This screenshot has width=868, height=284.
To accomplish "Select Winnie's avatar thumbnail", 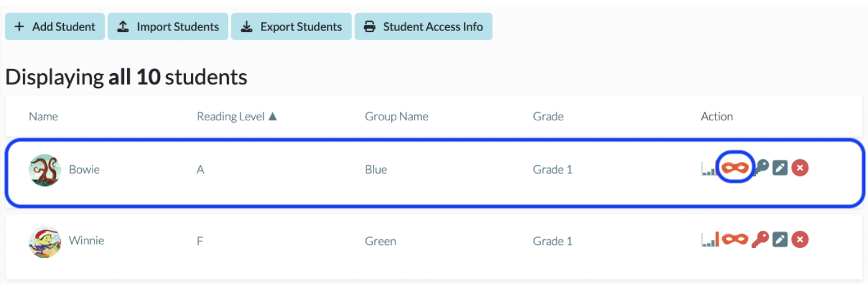I will click(x=45, y=241).
